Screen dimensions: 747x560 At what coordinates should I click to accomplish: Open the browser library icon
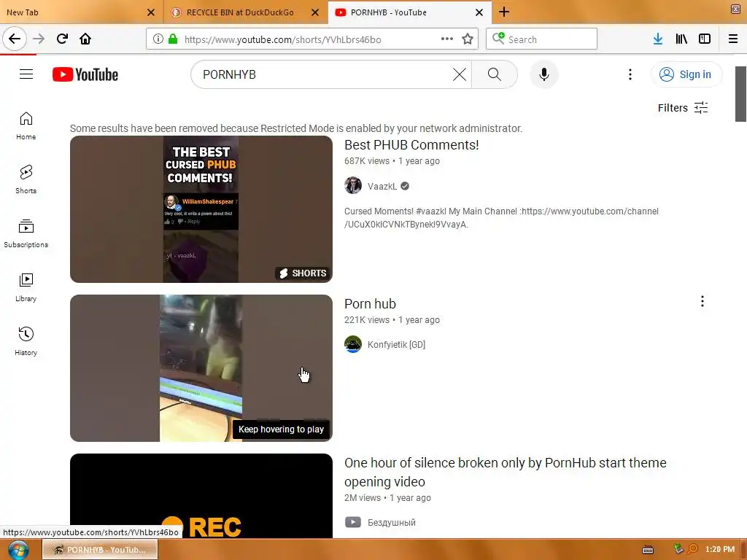[681, 39]
